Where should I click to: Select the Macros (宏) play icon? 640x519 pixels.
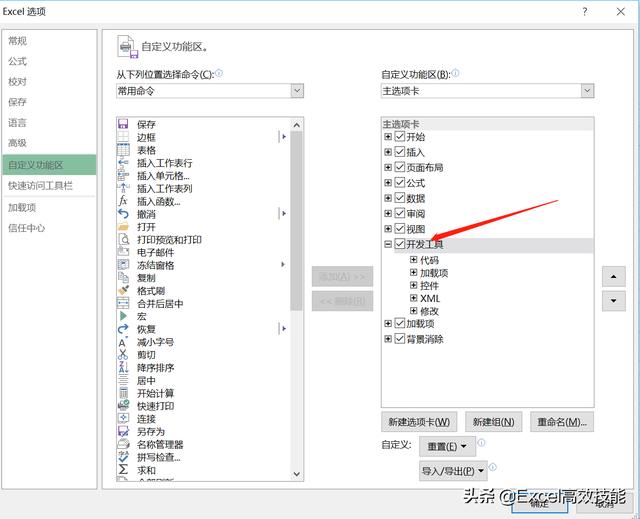coord(123,316)
